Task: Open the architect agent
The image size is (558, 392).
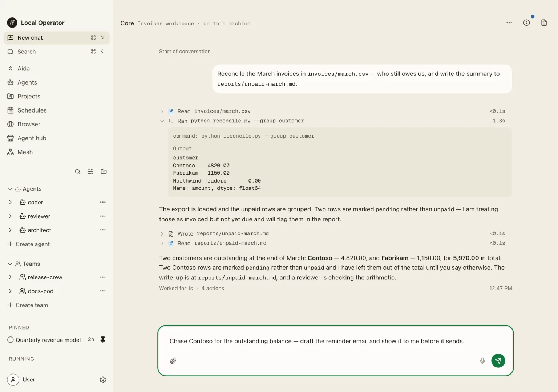Action: point(40,230)
